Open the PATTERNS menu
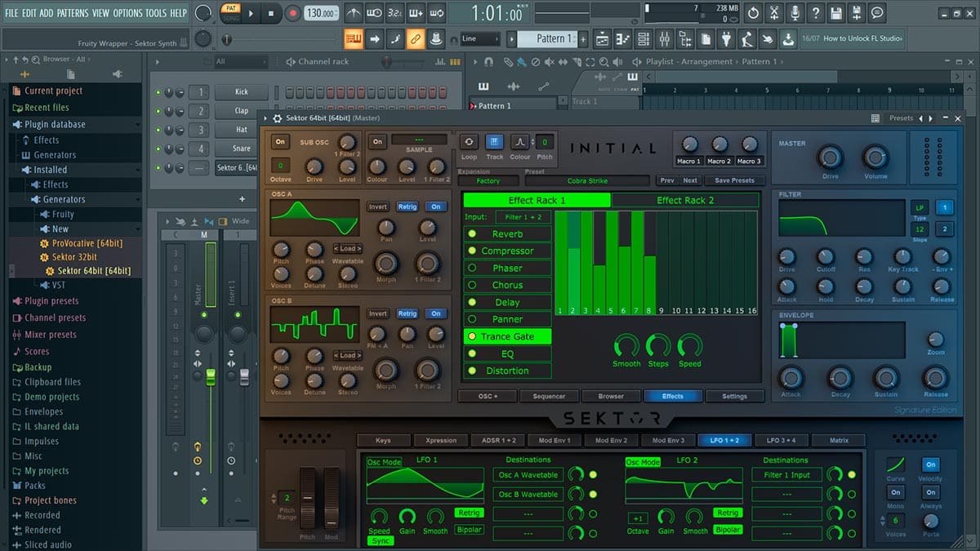Screen dimensions: 980x551 click(x=73, y=14)
